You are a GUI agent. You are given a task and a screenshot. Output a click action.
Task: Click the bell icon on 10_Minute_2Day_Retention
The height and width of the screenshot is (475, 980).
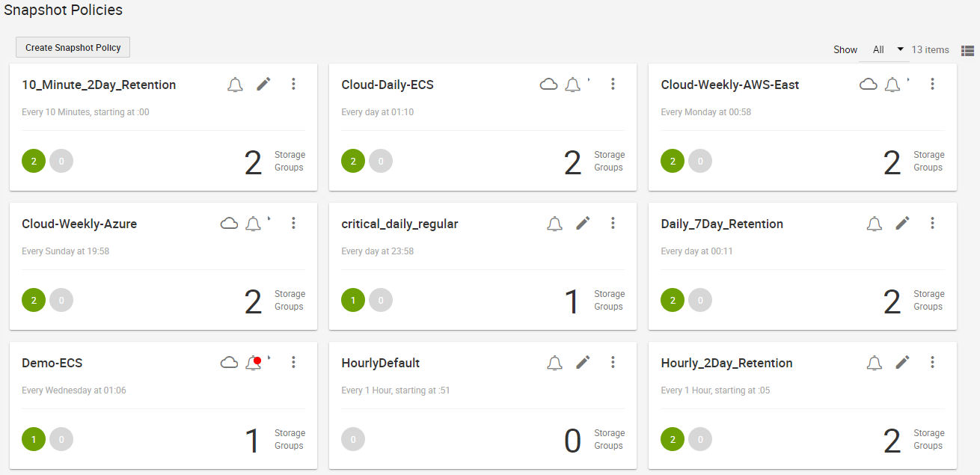click(235, 85)
